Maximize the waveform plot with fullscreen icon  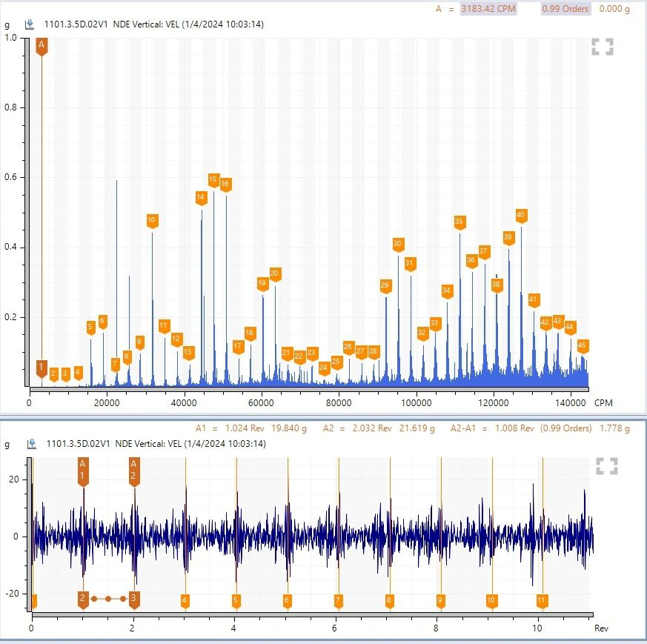[607, 466]
